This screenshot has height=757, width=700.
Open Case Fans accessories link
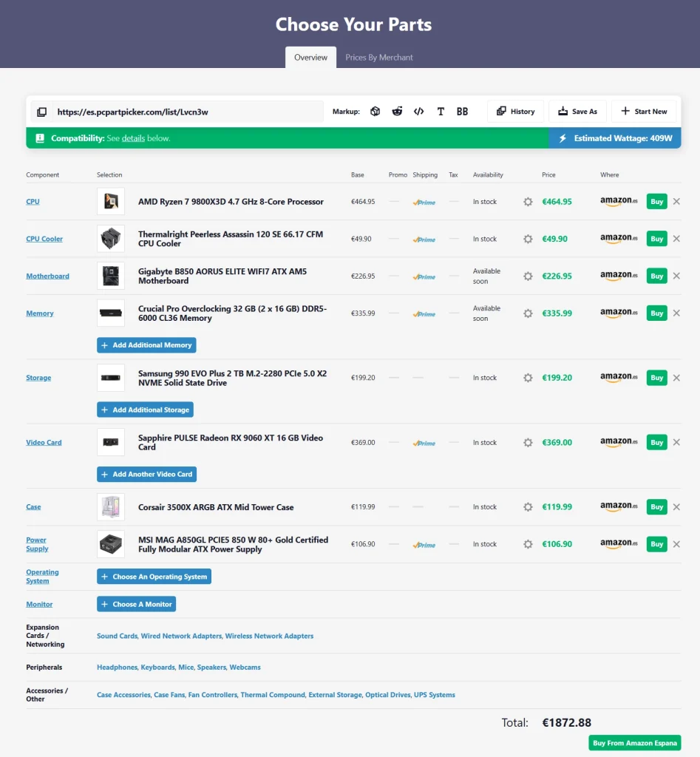click(169, 695)
